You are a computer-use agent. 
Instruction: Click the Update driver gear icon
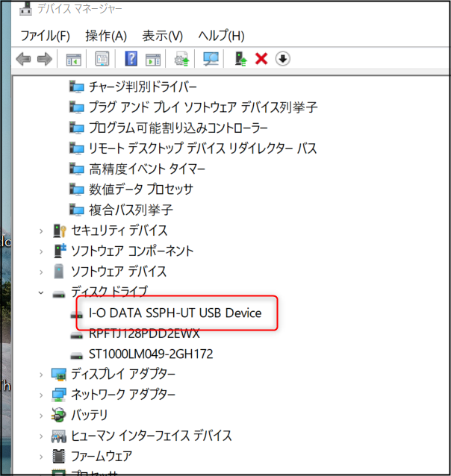pos(181,59)
